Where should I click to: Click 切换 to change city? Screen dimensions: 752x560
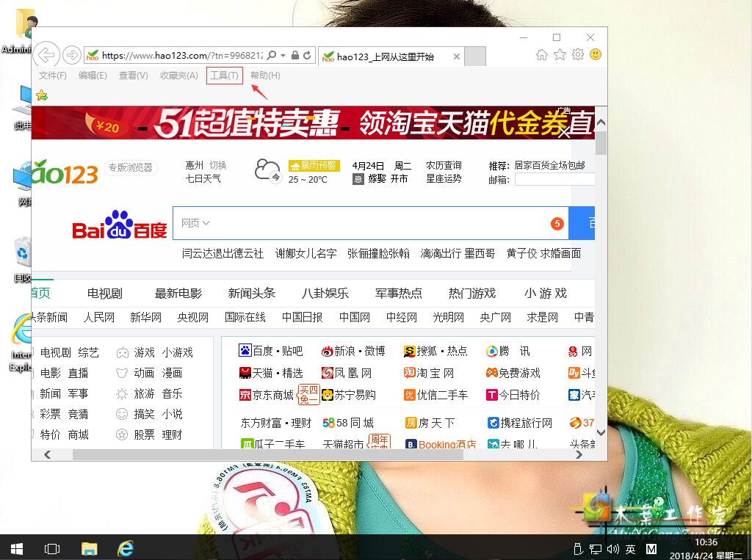217,165
